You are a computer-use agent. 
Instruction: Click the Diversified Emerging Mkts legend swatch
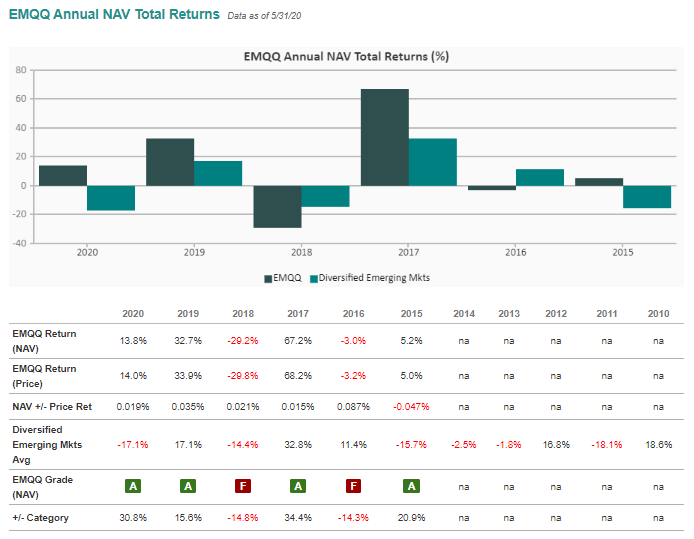pos(314,279)
